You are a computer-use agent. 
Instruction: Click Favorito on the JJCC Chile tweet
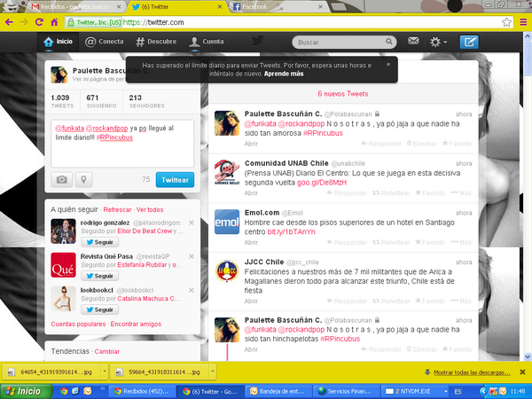pos(430,301)
